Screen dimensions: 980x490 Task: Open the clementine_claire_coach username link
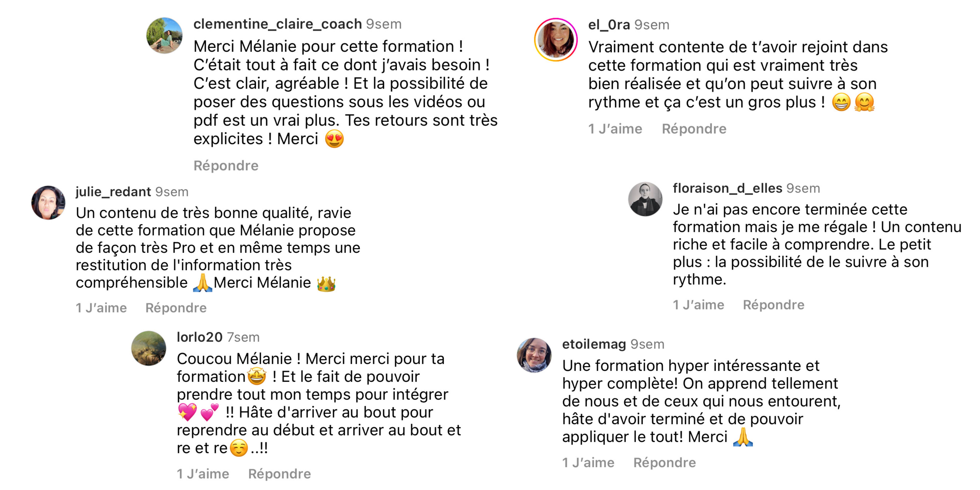(277, 24)
